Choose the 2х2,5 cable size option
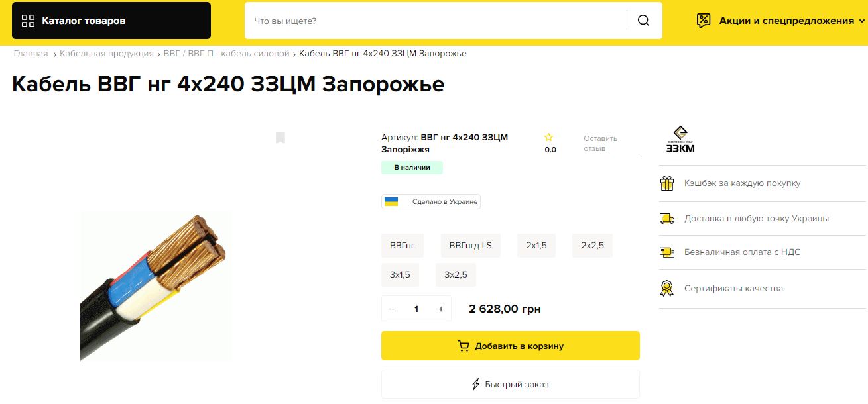 pos(592,246)
